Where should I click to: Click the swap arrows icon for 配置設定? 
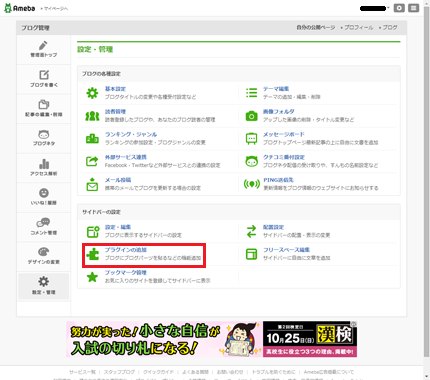coord(251,232)
